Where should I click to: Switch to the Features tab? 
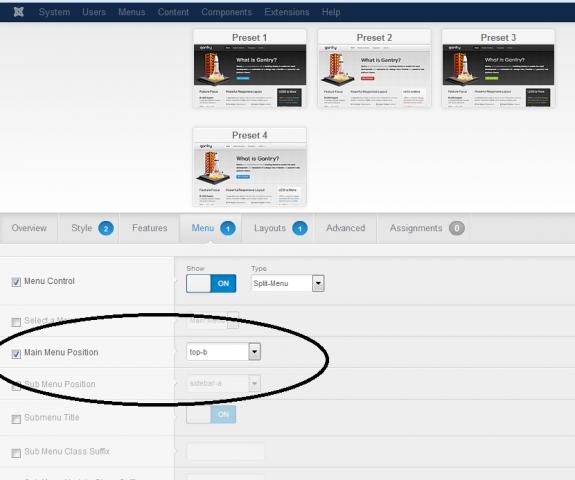pyautogui.click(x=150, y=228)
